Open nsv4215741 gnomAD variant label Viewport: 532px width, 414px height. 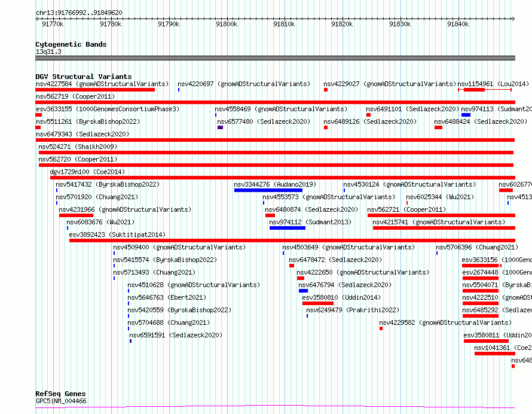coord(439,222)
